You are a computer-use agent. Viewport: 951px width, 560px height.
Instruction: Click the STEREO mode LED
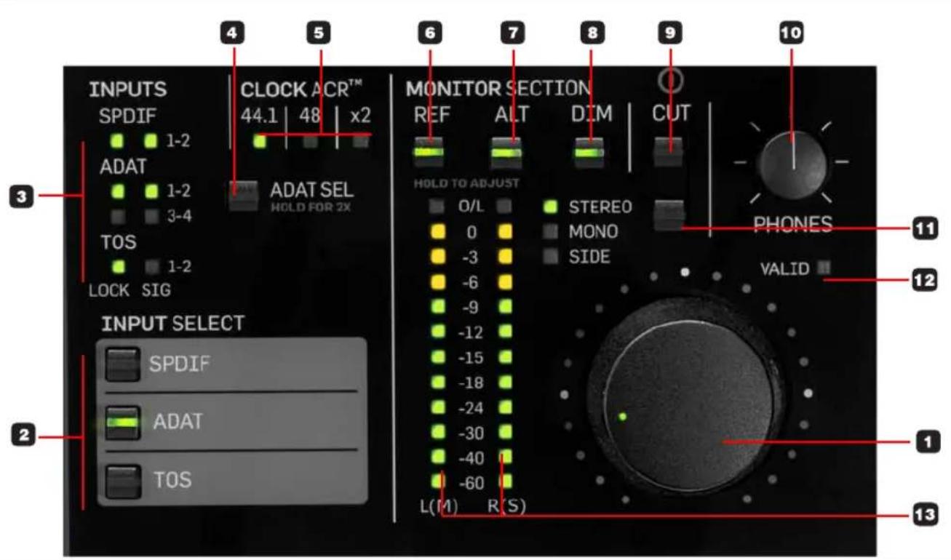click(x=551, y=207)
